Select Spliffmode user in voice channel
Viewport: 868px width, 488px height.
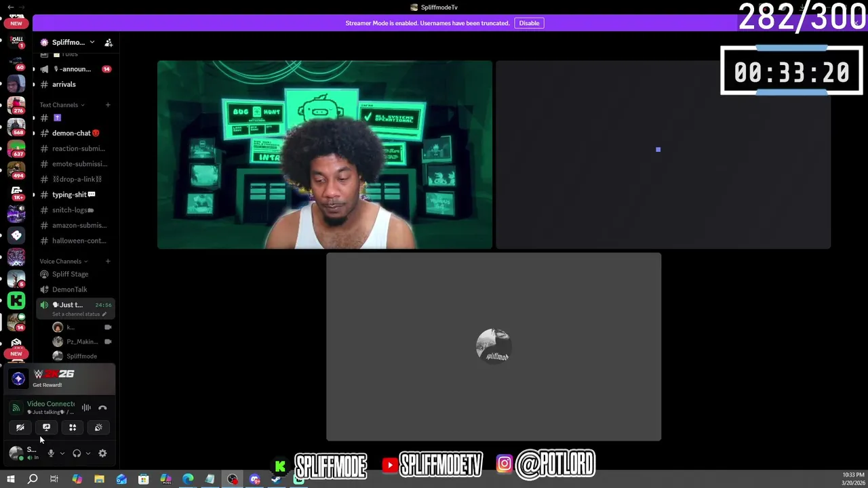tap(82, 357)
